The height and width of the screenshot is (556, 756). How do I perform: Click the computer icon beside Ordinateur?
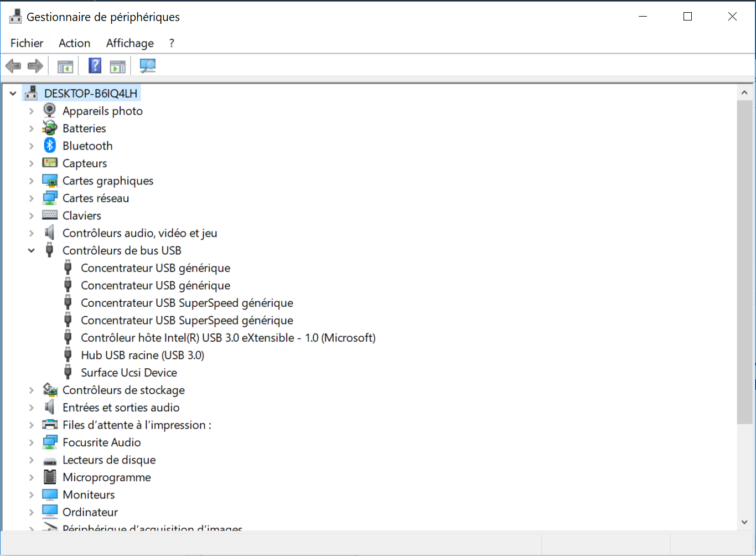pyautogui.click(x=50, y=512)
